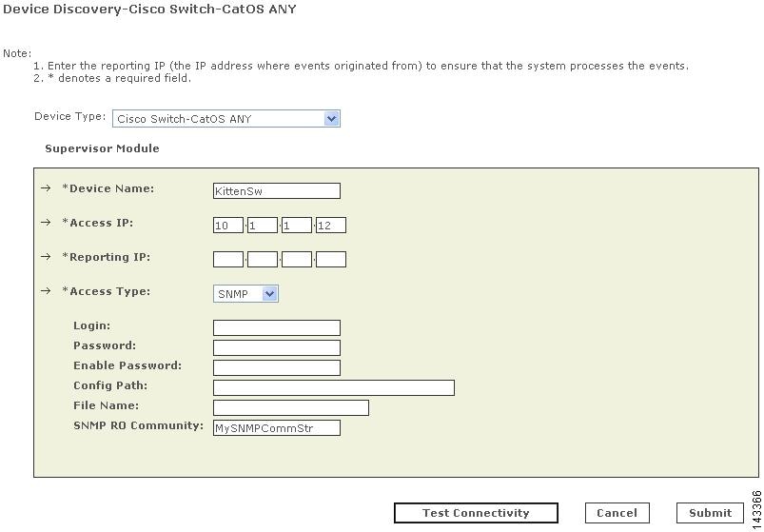Image resolution: width=764 pixels, height=532 pixels.
Task: Click the Login input field
Action: (276, 328)
